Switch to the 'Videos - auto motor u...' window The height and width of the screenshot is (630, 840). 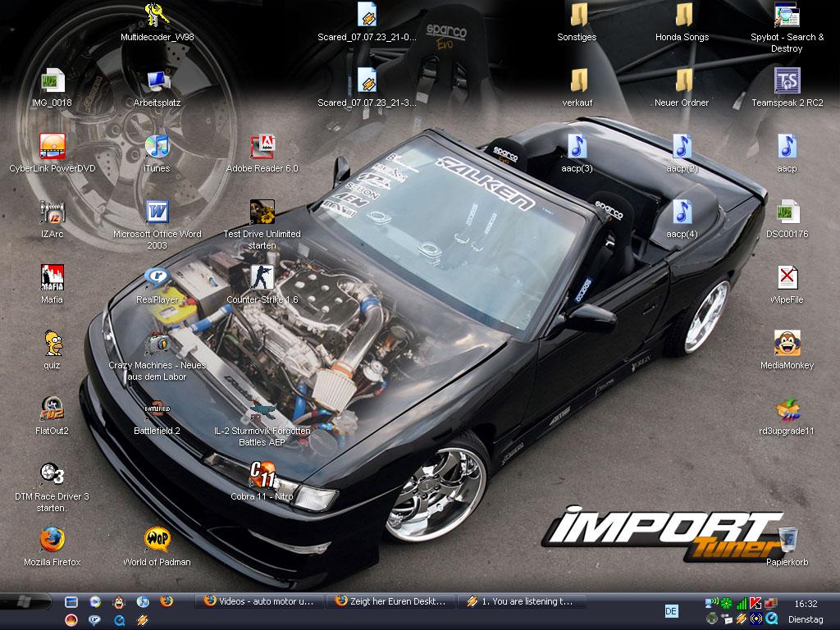tap(258, 601)
